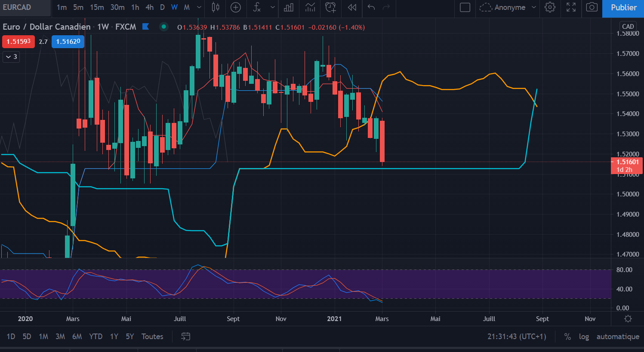Open the financials bar chart icon
Viewport: 644px width, 352px height.
tap(289, 7)
